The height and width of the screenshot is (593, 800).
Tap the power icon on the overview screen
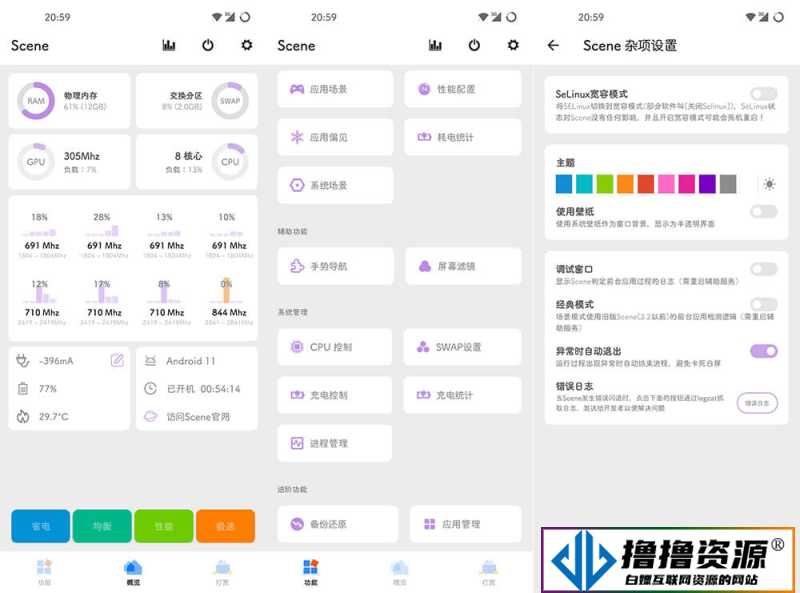click(208, 45)
